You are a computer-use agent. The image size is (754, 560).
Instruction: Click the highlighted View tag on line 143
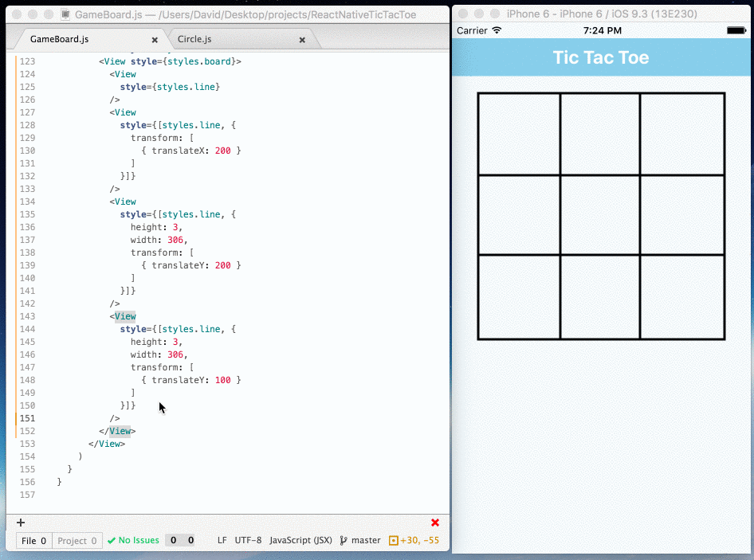[125, 316]
